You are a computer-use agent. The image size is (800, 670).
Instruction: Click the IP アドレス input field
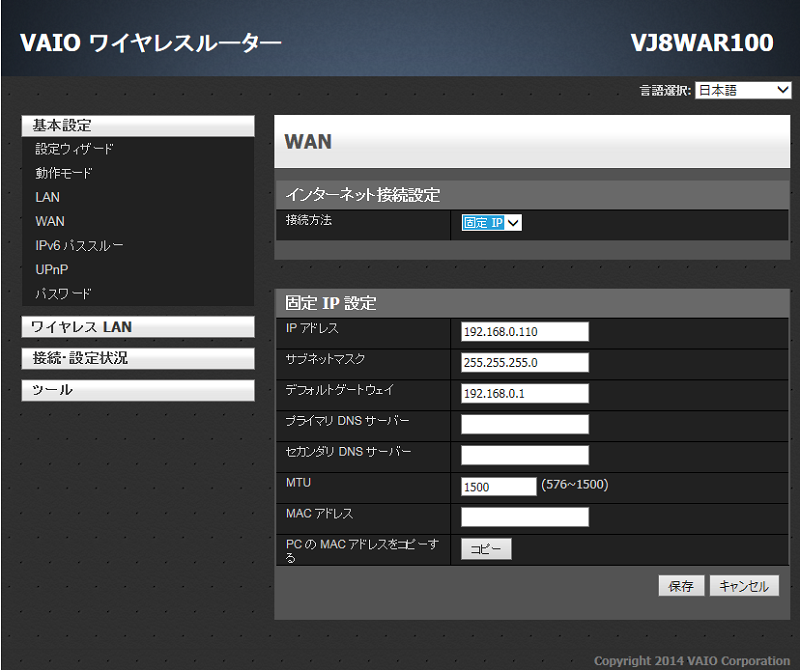coord(524,332)
